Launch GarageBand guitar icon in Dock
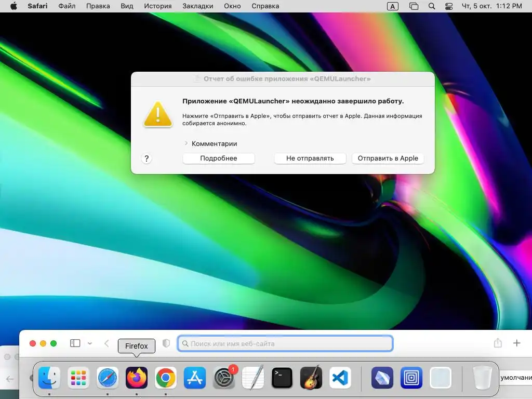 (311, 378)
